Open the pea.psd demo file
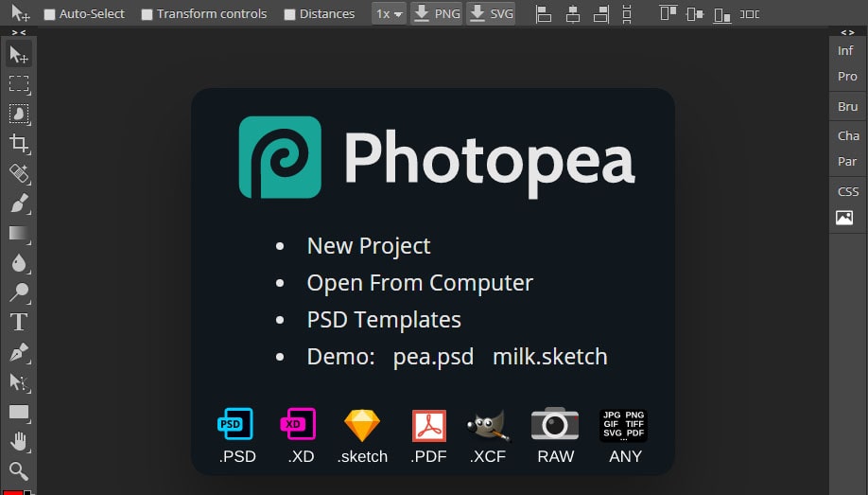Image resolution: width=868 pixels, height=495 pixels. pos(433,357)
